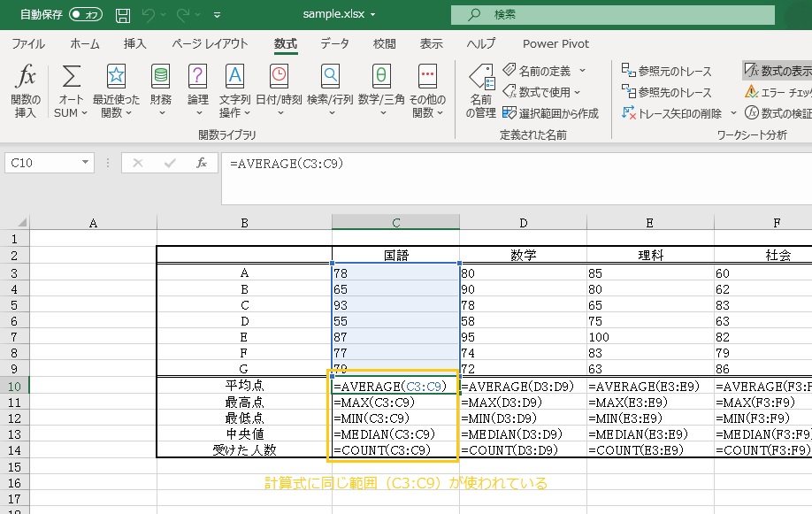Click the Save icon in title bar

coord(123,15)
